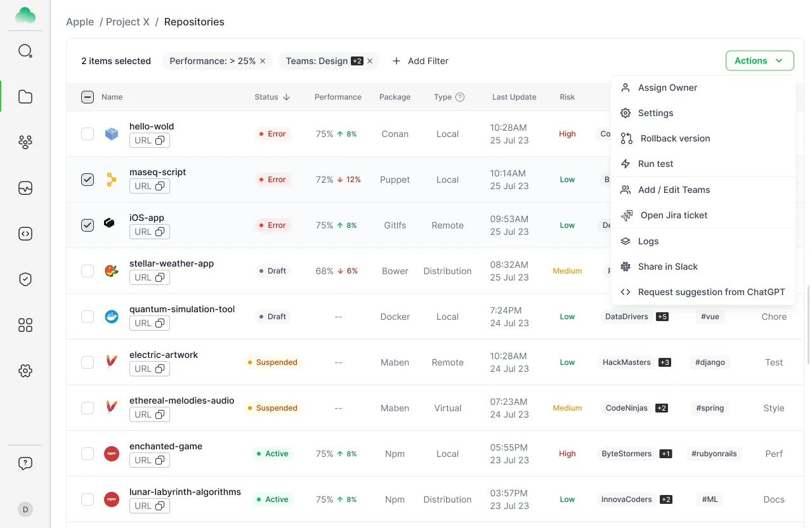Click the Docker icon of quantum-simulation-tool
The height and width of the screenshot is (528, 812).
pos(112,317)
